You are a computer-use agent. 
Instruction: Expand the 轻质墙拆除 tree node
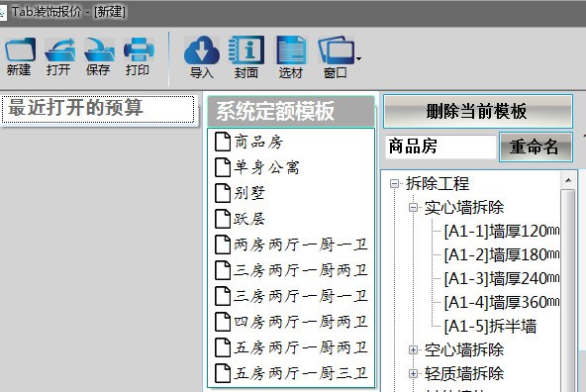click(413, 373)
